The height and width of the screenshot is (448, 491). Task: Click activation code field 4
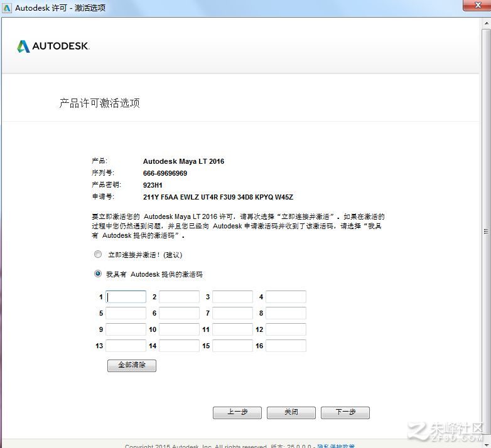coord(286,297)
